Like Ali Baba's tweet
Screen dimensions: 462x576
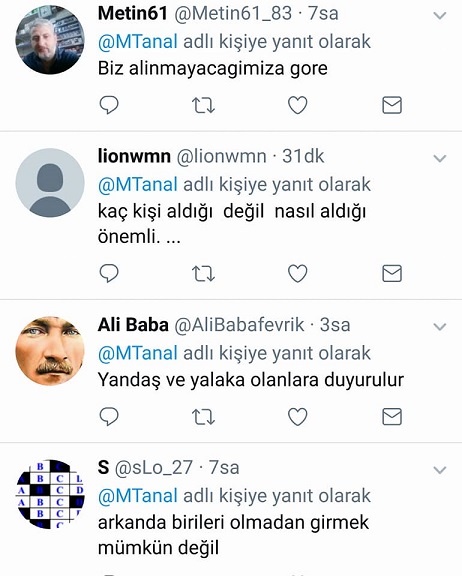tap(297, 417)
